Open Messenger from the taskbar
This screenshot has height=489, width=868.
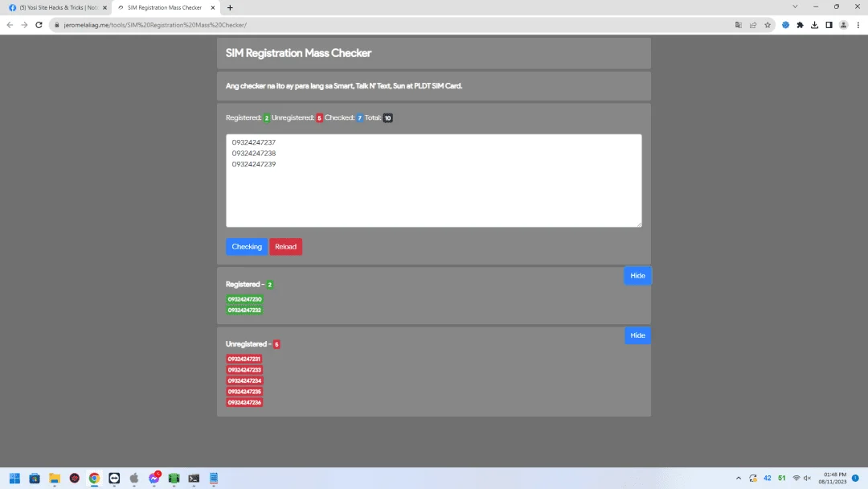click(154, 478)
